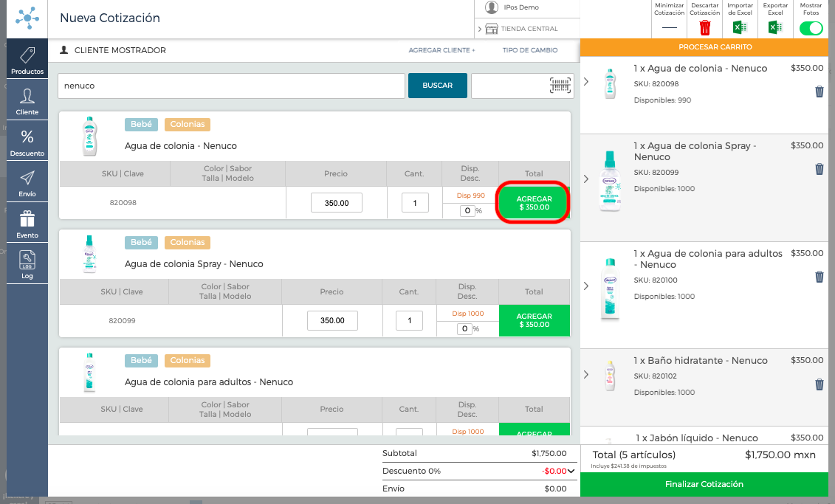Open the Cliente sidebar section
This screenshot has height=504, width=835.
click(x=27, y=100)
